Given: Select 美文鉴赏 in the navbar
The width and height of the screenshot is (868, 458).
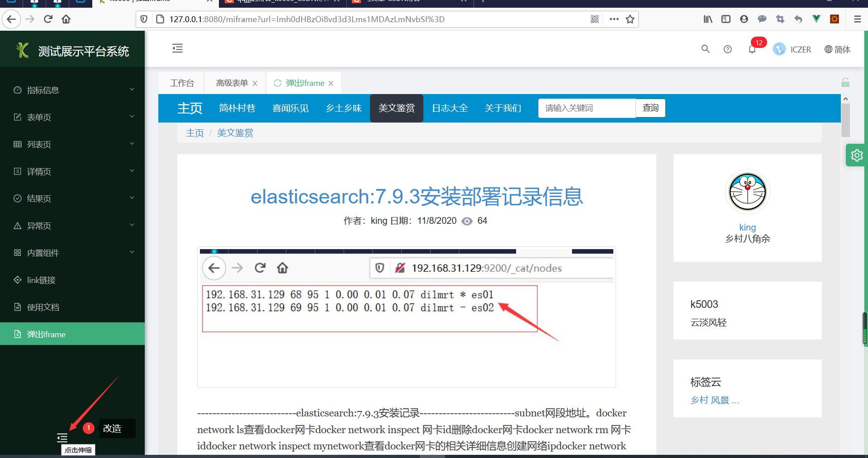Looking at the screenshot, I should coord(397,108).
